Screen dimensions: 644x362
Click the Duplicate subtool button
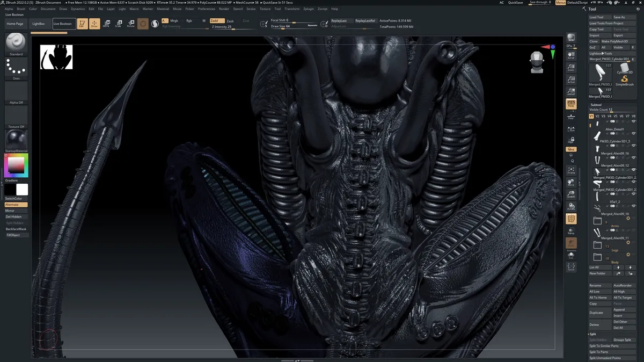click(x=600, y=313)
